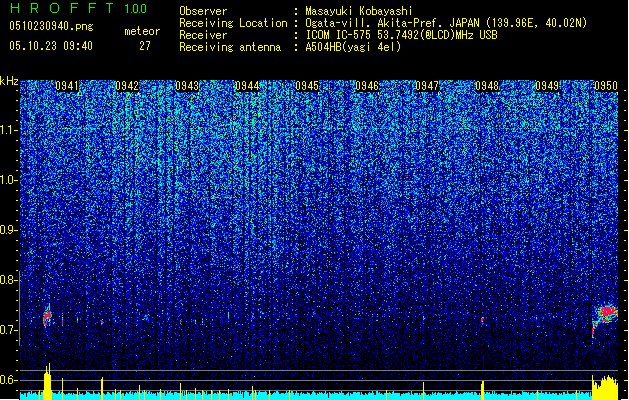
Task: Click the Receiving antenna label
Action: [x=230, y=47]
